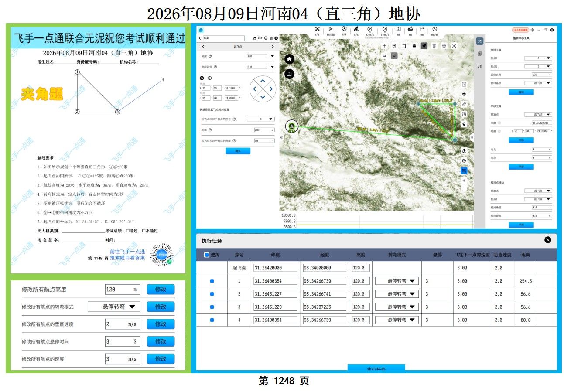Click the undo arrow icon on the map
Image resolution: width=564 pixels, height=392 pixels.
pyautogui.click(x=384, y=56)
